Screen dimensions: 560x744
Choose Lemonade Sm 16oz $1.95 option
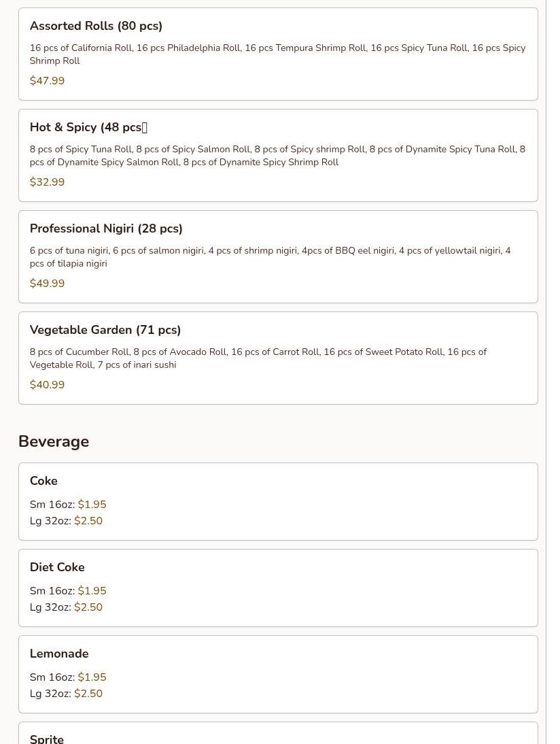(x=68, y=677)
